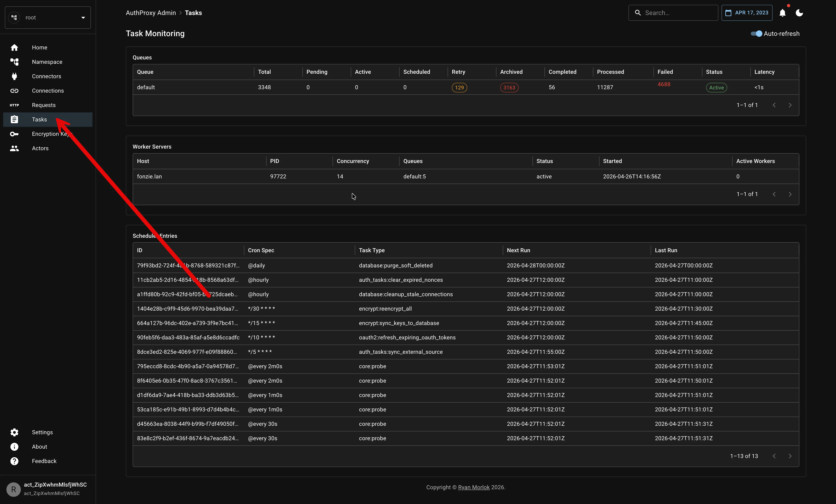
Task: Click the @daily cron spec cell
Action: click(x=257, y=266)
